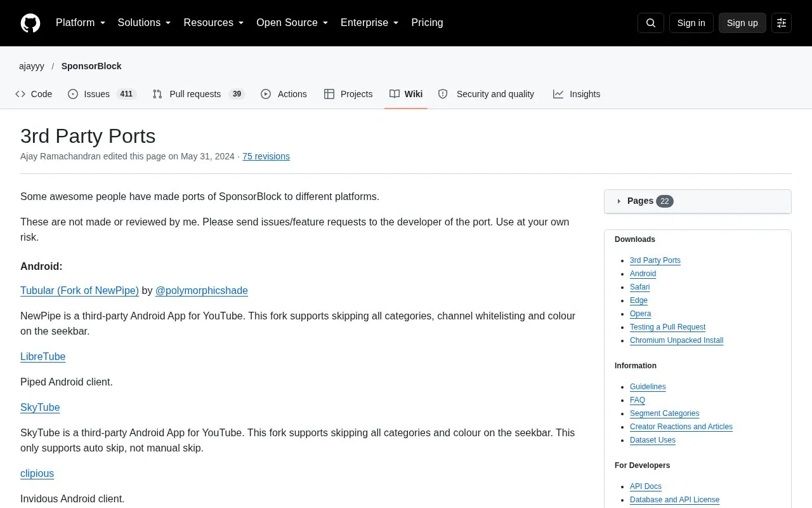
Task: Click the Security shield icon
Action: pyautogui.click(x=443, y=94)
